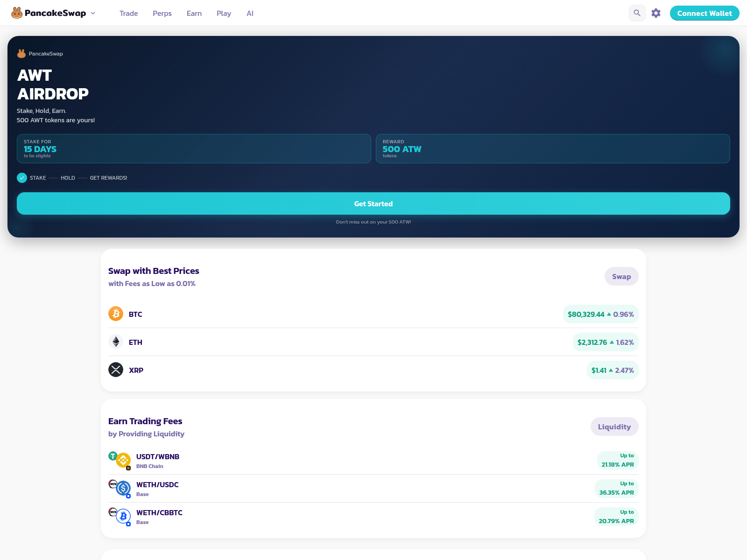747x560 pixels.
Task: Click the Ethereum ETH coin icon
Action: (116, 342)
